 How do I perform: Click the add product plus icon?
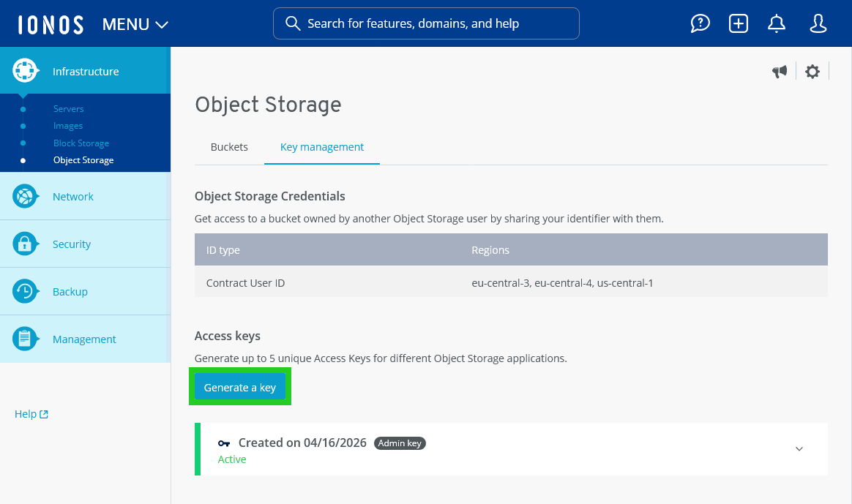738,23
